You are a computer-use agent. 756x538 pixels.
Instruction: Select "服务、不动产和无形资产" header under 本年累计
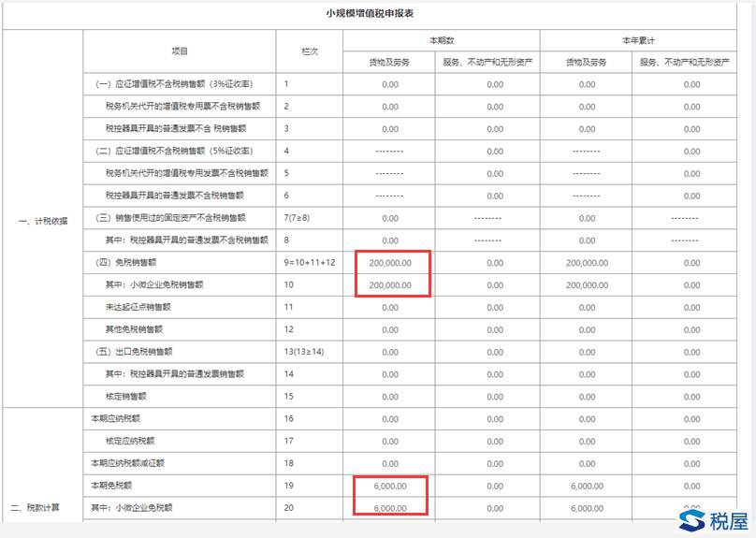(685, 62)
